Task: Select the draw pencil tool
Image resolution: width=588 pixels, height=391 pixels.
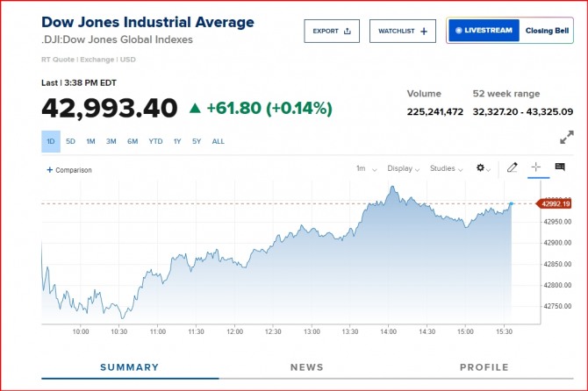Action: (513, 167)
